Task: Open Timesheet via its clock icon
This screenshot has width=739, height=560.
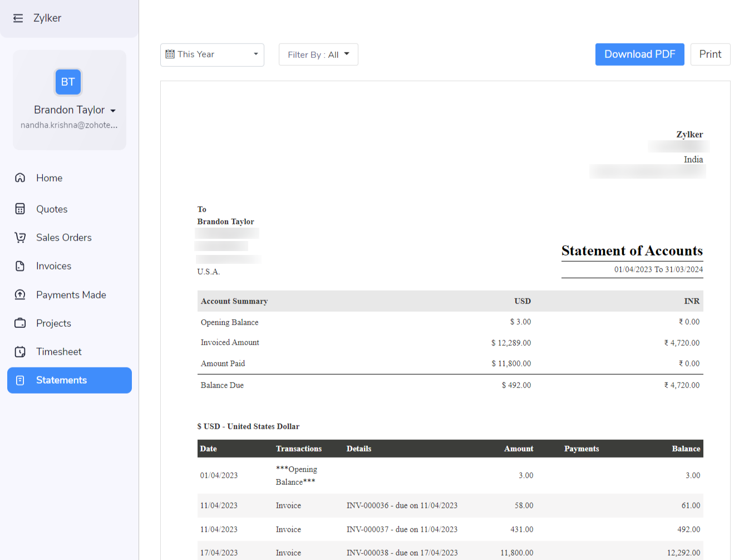Action: coord(20,351)
